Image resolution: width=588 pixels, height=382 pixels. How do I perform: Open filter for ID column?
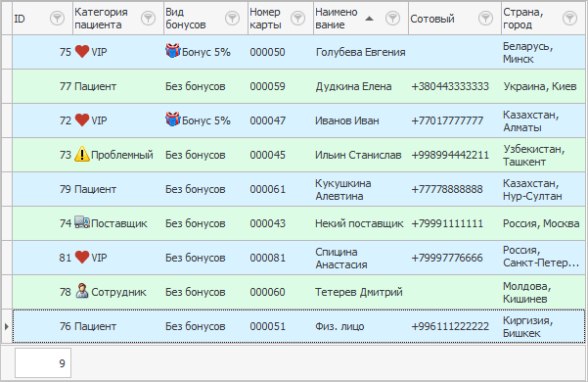pos(57,18)
